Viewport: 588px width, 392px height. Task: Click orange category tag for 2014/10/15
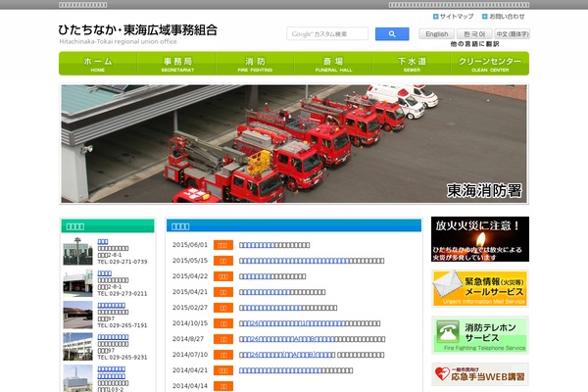[x=223, y=323]
